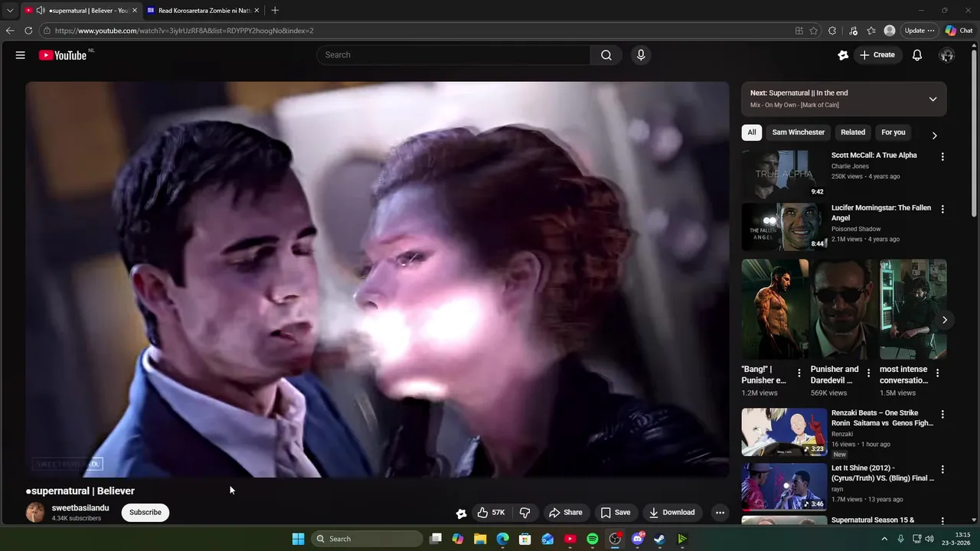
Task: Dislike the video
Action: pyautogui.click(x=525, y=513)
